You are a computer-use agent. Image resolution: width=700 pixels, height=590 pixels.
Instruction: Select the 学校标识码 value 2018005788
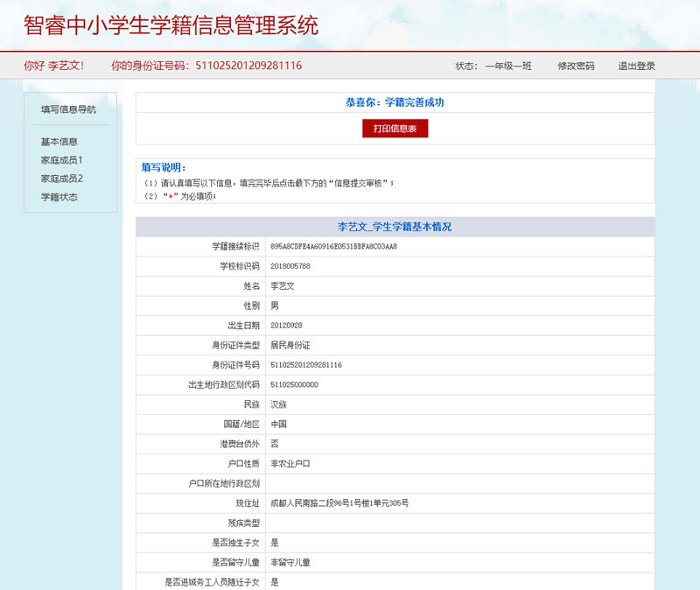point(290,266)
